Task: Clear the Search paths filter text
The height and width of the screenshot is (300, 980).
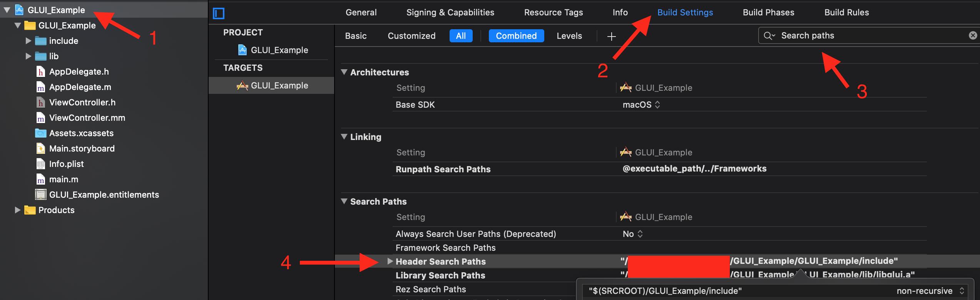Action: tap(973, 35)
